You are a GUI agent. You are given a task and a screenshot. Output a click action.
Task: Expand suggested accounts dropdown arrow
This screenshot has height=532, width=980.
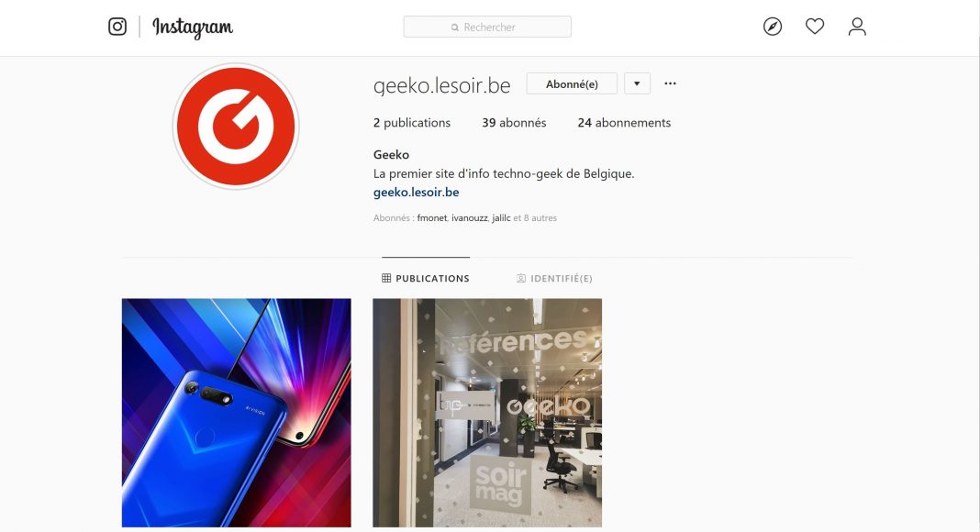coord(637,83)
